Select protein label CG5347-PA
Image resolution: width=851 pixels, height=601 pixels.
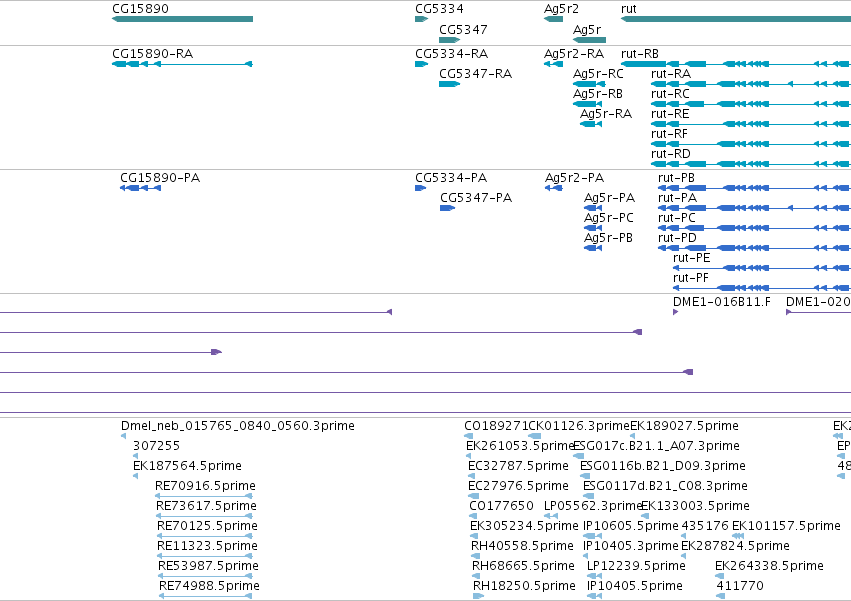(x=476, y=198)
